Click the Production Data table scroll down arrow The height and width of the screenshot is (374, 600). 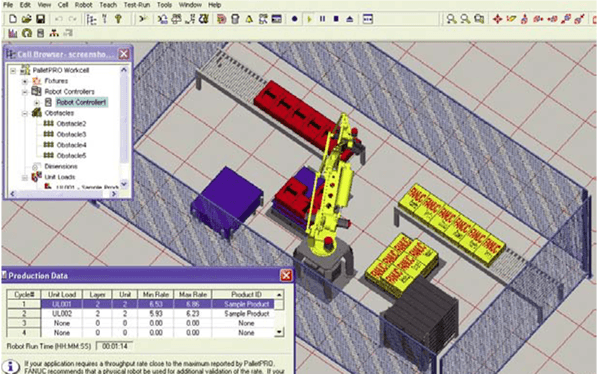click(x=280, y=332)
